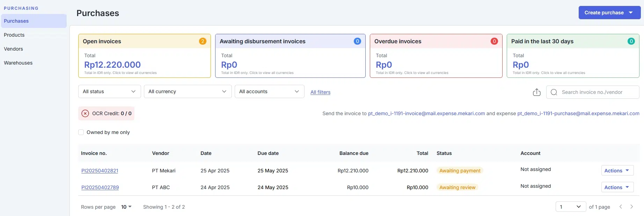The height and width of the screenshot is (216, 644).
Task: Click the Awaiting payment status tag
Action: (x=460, y=171)
